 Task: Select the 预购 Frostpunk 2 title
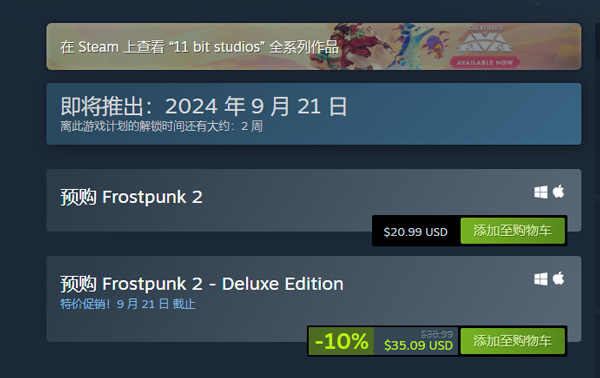131,197
